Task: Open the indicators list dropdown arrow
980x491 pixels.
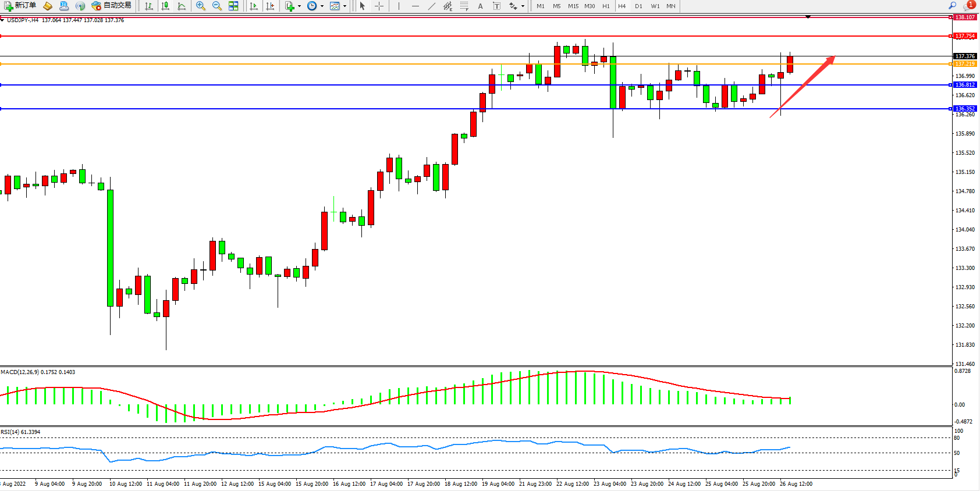Action: (x=299, y=6)
